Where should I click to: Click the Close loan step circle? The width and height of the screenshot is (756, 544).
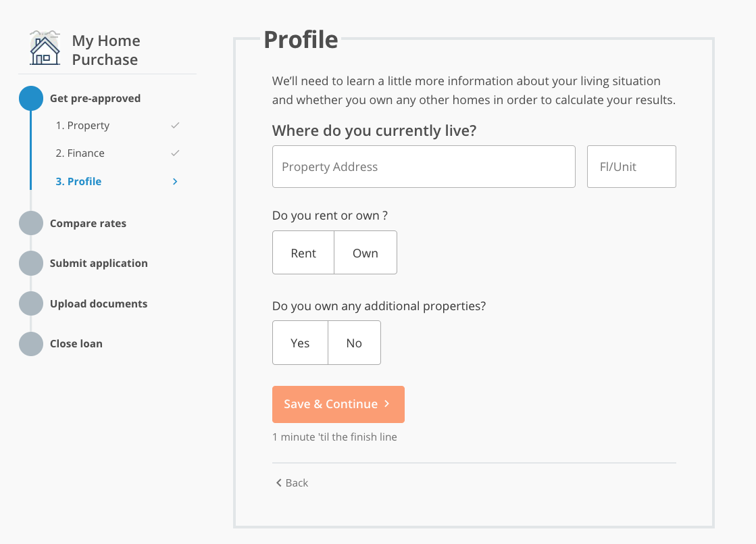[31, 344]
